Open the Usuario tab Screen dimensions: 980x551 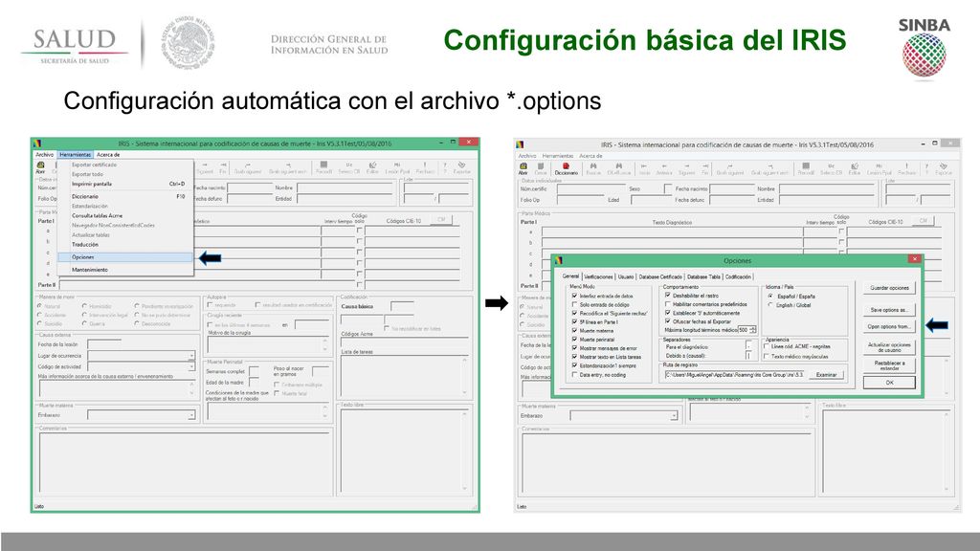(x=626, y=276)
